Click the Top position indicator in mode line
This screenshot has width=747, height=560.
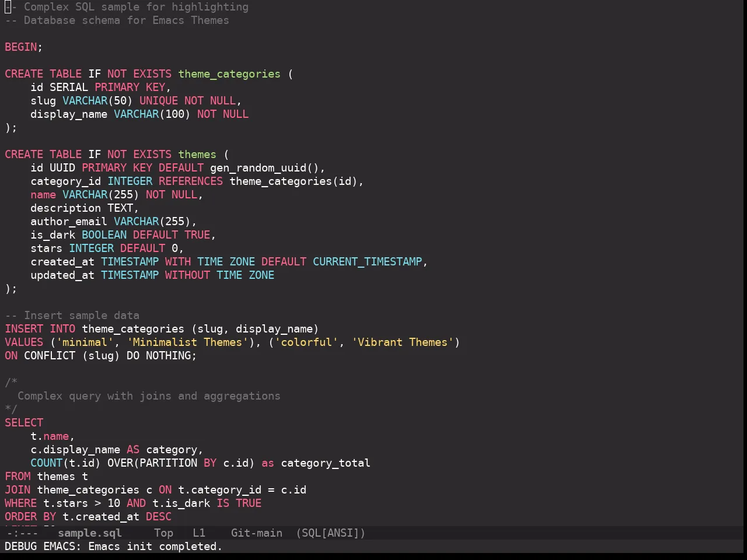coord(163,533)
